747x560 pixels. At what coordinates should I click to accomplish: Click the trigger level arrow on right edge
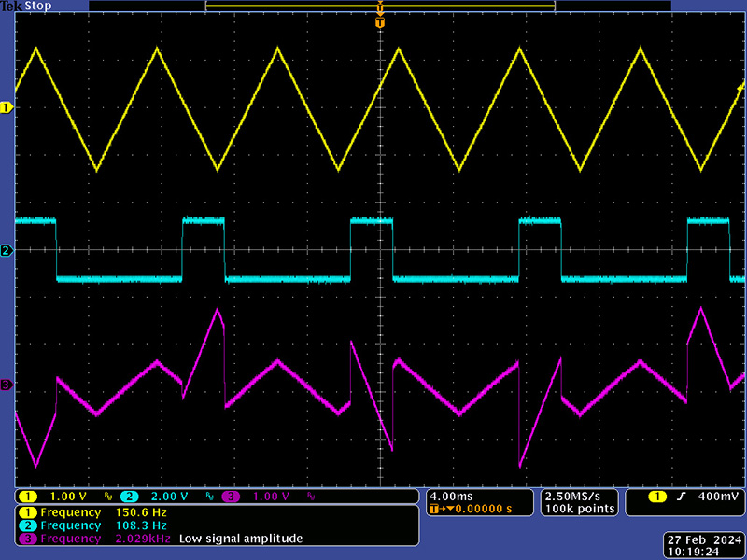[740, 88]
